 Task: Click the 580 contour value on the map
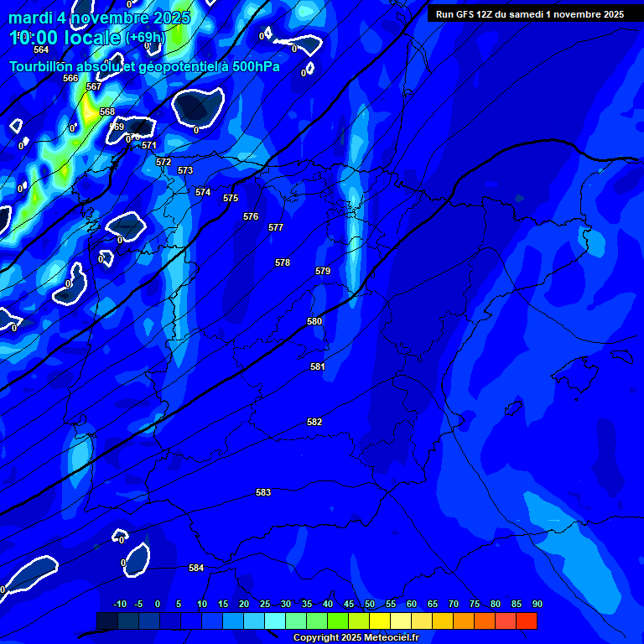314,321
